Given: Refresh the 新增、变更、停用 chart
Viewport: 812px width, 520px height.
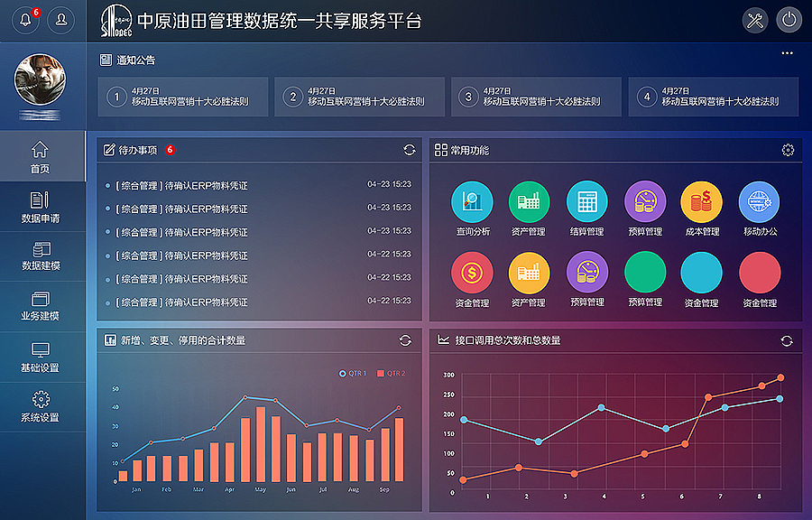Looking at the screenshot, I should pos(405,340).
